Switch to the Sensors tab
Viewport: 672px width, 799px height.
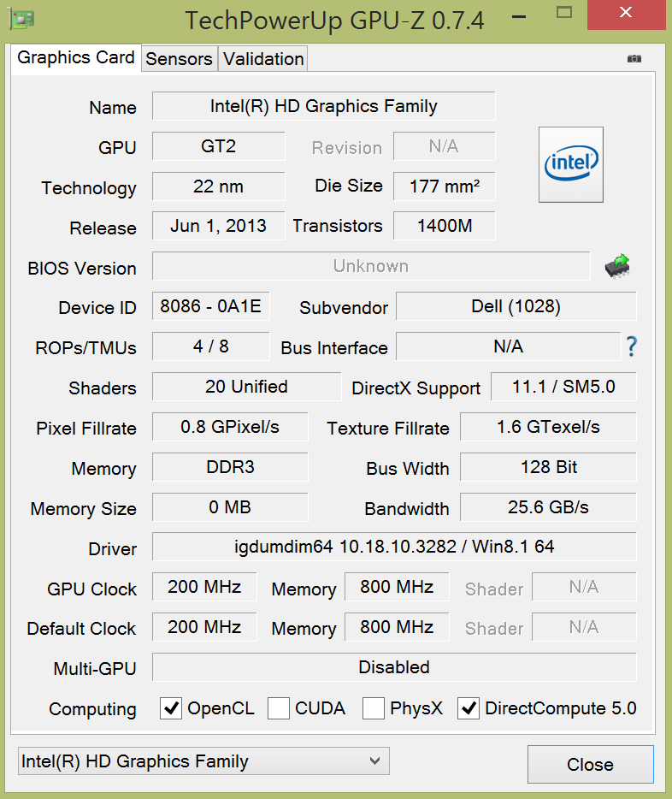[180, 59]
